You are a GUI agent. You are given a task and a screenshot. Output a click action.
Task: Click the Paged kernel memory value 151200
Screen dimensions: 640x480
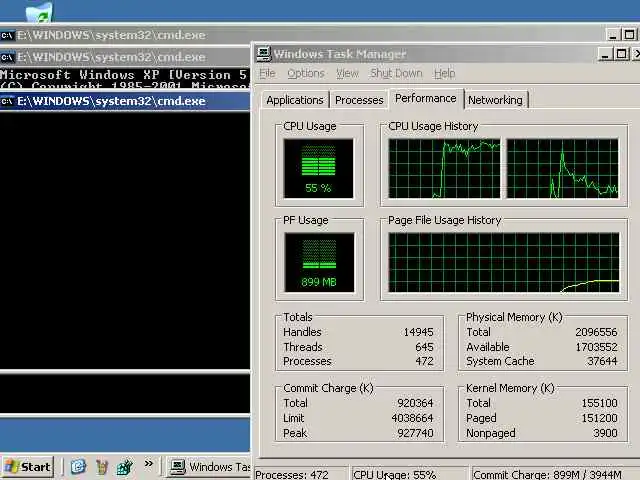[x=599, y=418]
